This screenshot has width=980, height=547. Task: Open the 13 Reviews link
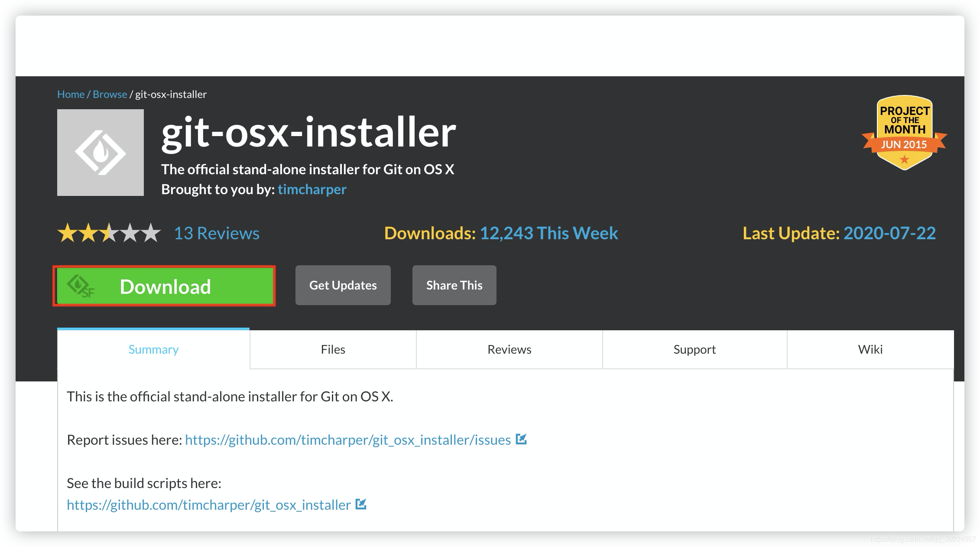click(217, 233)
